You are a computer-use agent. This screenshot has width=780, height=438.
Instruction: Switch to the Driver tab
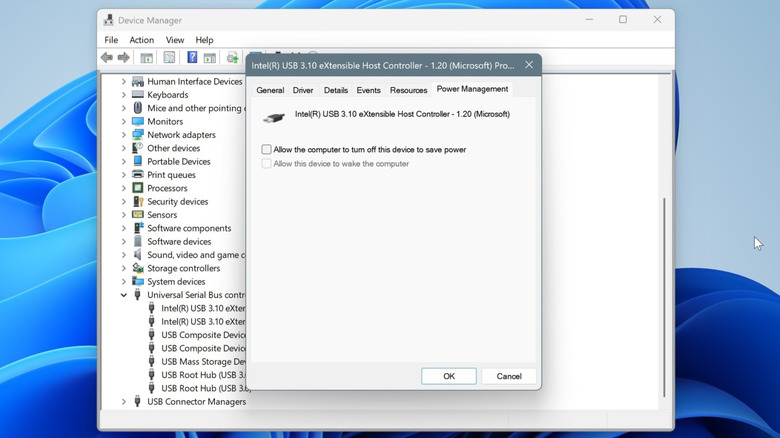click(x=303, y=90)
